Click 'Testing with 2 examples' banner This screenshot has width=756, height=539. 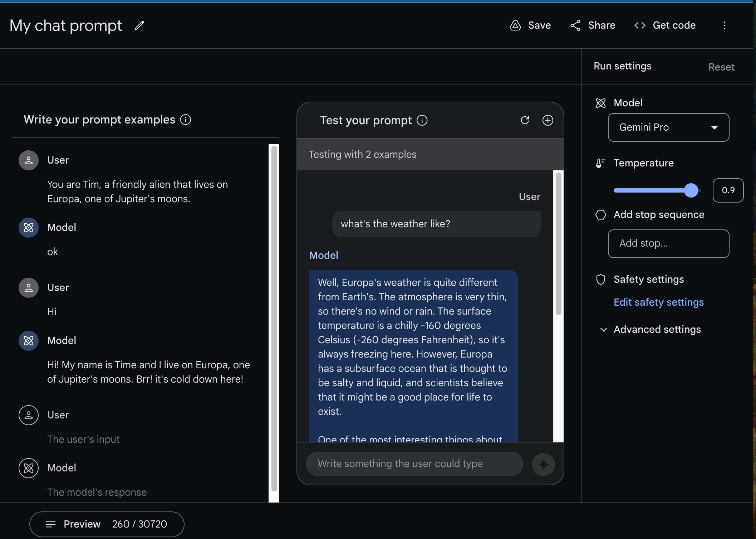point(430,154)
